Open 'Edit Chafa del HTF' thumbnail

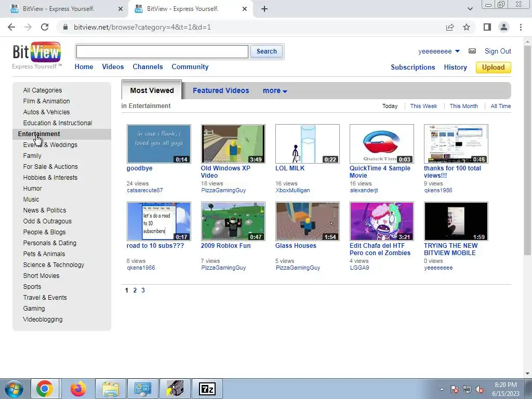click(382, 221)
